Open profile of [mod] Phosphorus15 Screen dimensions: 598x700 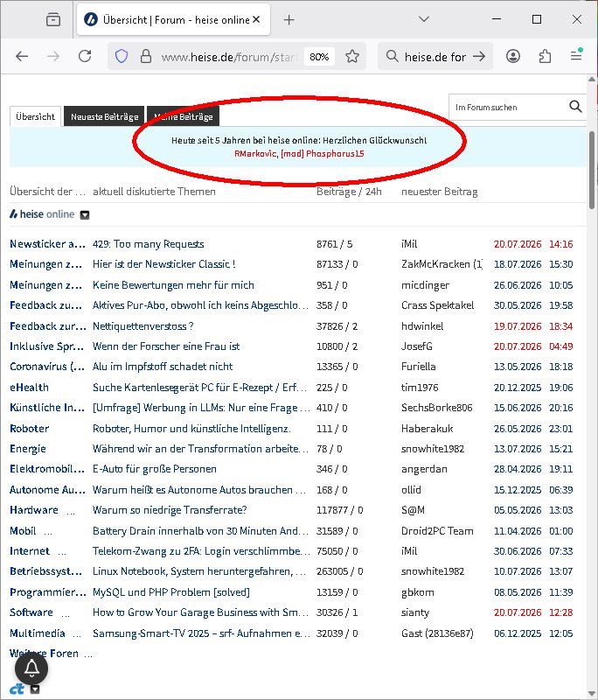point(323,154)
